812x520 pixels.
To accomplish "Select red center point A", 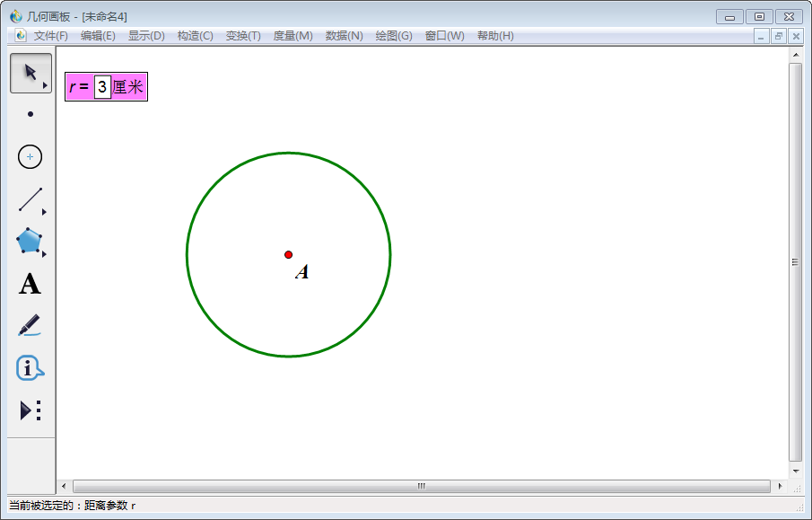I will [288, 254].
